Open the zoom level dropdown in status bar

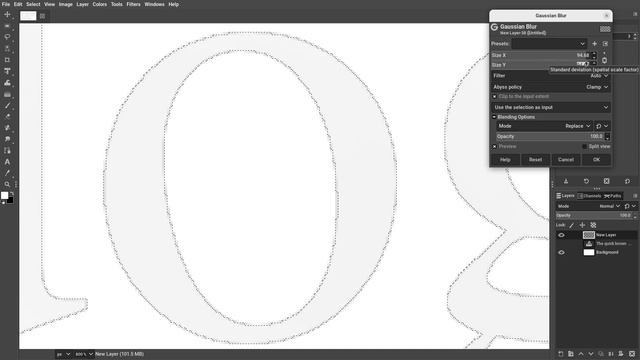coord(84,354)
